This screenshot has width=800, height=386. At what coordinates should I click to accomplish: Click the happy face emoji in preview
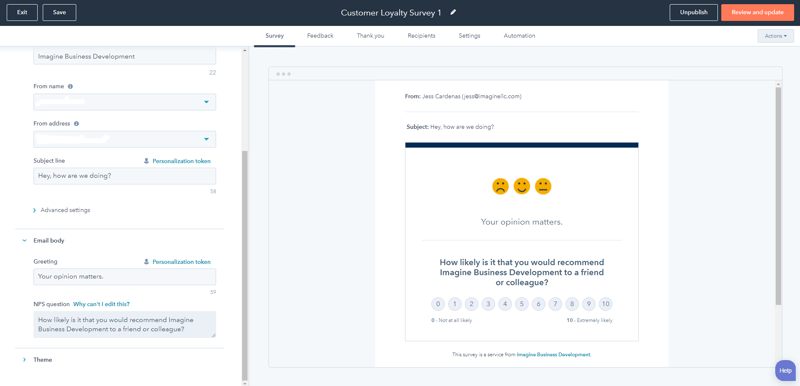point(521,186)
